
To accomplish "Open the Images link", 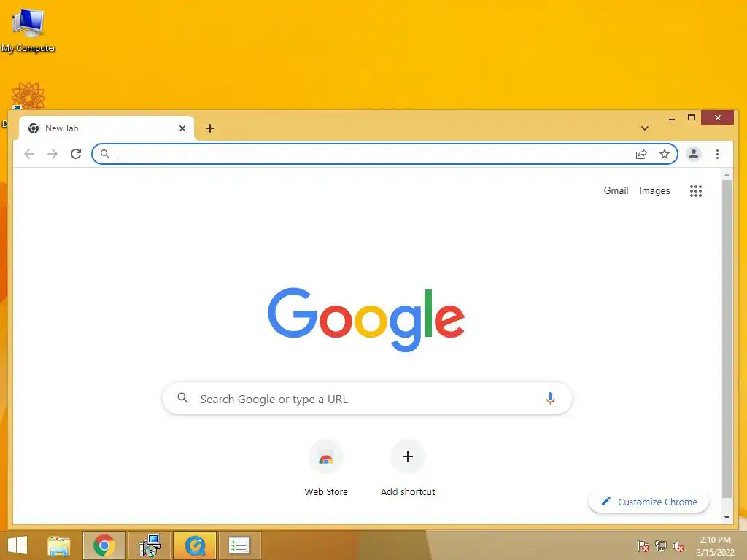I will [654, 190].
